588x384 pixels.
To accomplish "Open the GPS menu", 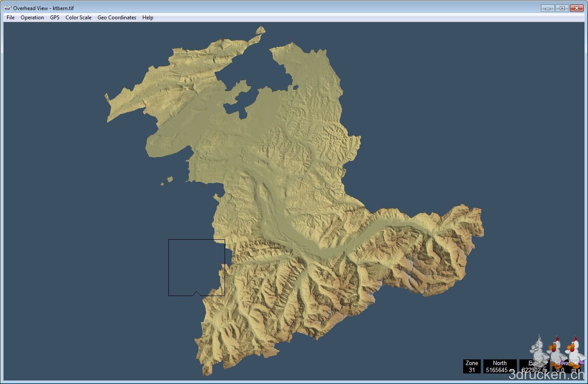I will pos(54,18).
